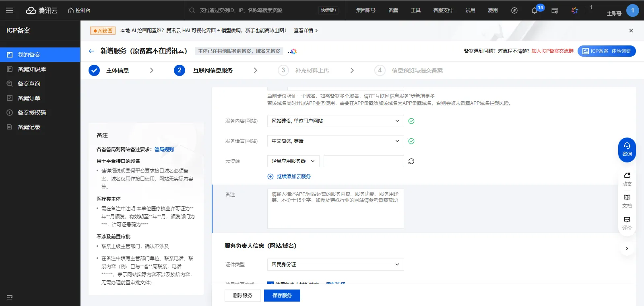Open the 评价 feedback icon
644x306 pixels.
pyautogui.click(x=627, y=224)
